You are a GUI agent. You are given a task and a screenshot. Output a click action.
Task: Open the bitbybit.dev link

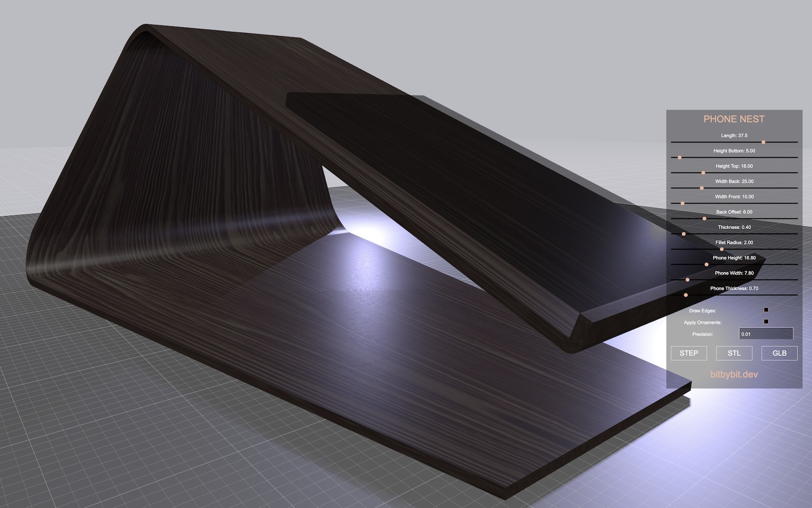point(734,374)
